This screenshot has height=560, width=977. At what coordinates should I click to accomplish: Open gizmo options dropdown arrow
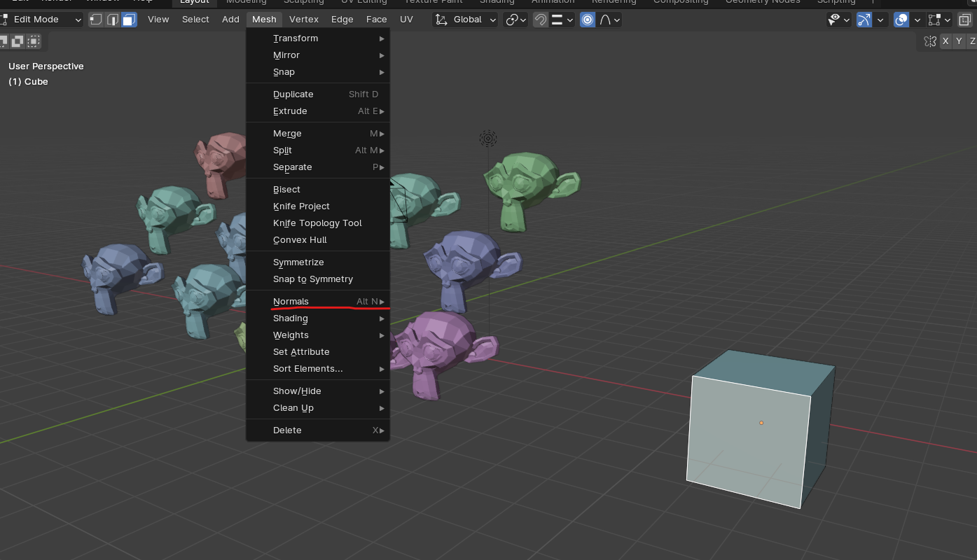click(x=881, y=20)
